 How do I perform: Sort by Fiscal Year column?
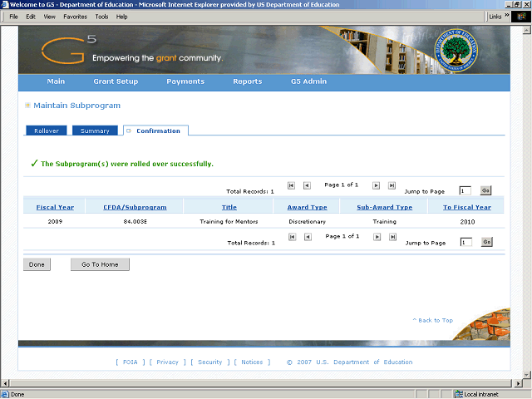coord(55,207)
